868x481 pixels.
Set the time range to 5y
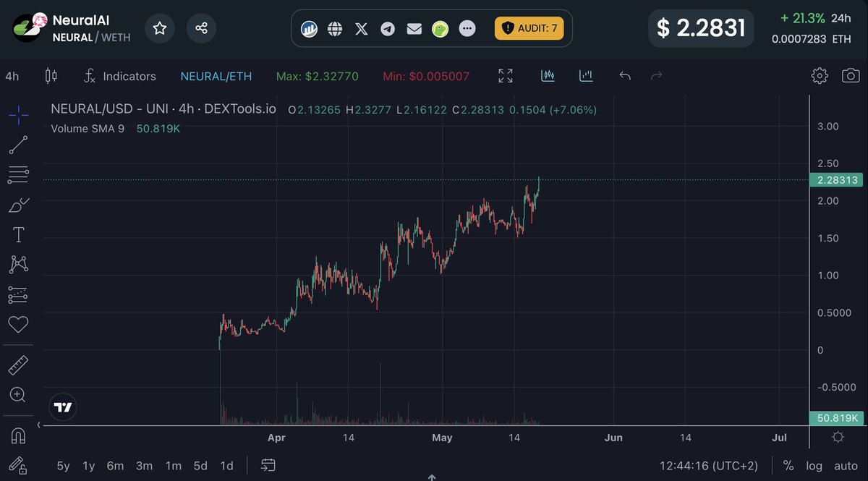pos(63,466)
